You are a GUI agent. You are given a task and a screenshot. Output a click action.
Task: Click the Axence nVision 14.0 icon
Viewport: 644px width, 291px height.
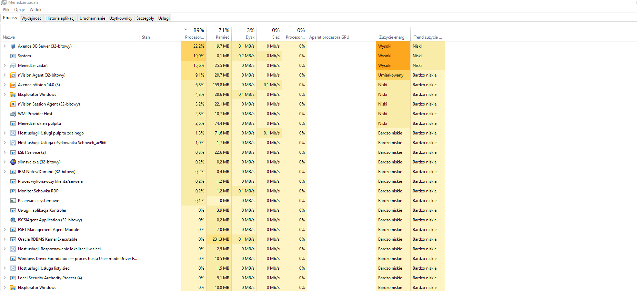pos(13,85)
